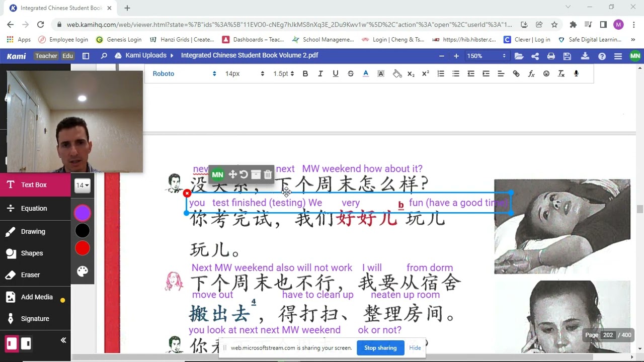Viewport: 644px width, 362px height.
Task: Share the Kami document
Action: [535, 56]
